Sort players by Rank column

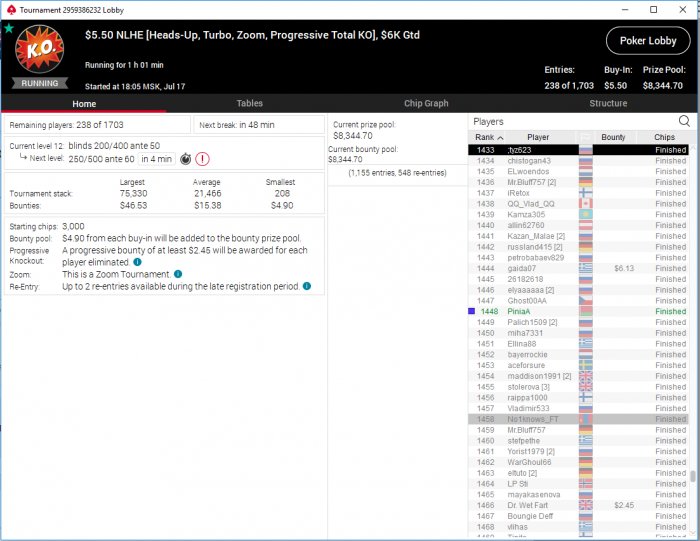point(488,137)
